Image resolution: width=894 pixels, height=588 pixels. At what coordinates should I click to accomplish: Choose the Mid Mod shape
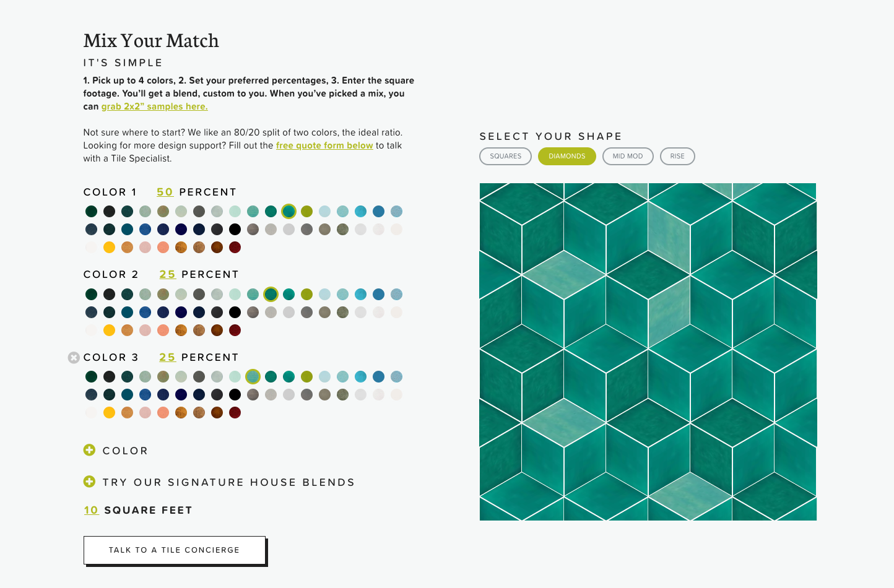point(627,156)
